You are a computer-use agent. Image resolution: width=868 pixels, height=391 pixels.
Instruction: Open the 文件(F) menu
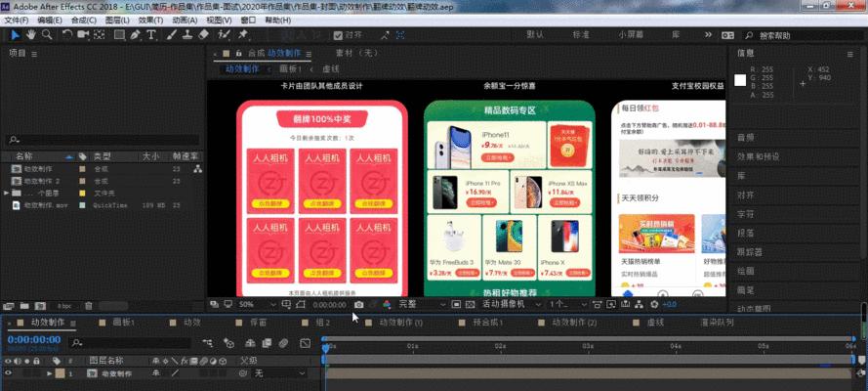[17, 20]
